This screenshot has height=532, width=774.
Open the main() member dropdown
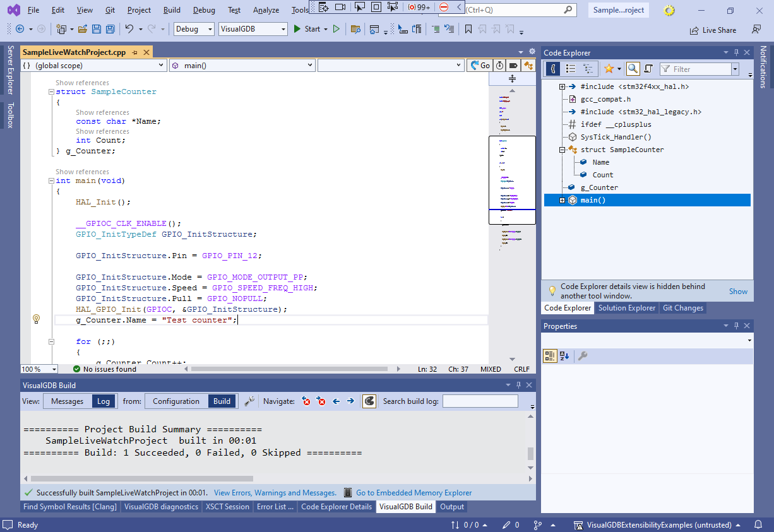[x=242, y=65]
